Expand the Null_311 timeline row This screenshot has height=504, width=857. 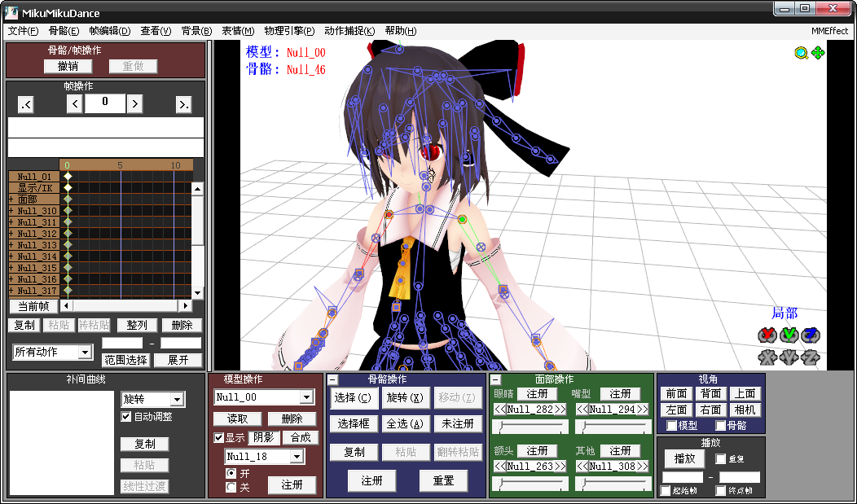tap(11, 222)
